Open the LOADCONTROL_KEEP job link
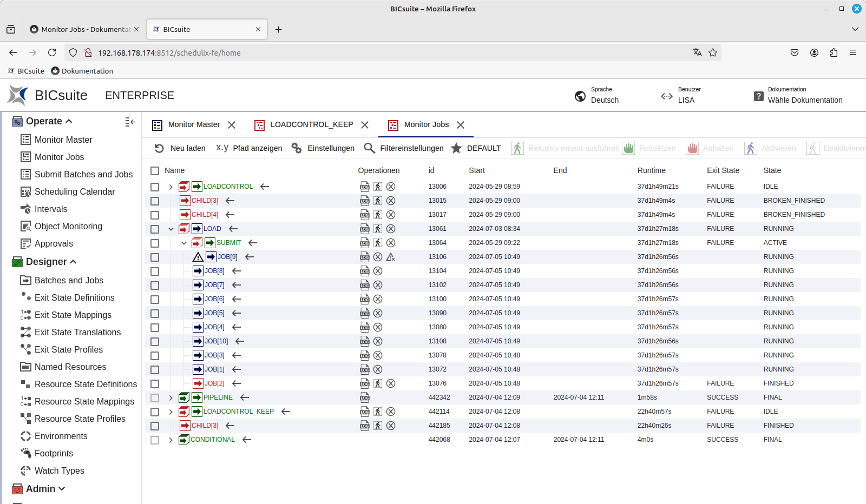 pyautogui.click(x=238, y=412)
